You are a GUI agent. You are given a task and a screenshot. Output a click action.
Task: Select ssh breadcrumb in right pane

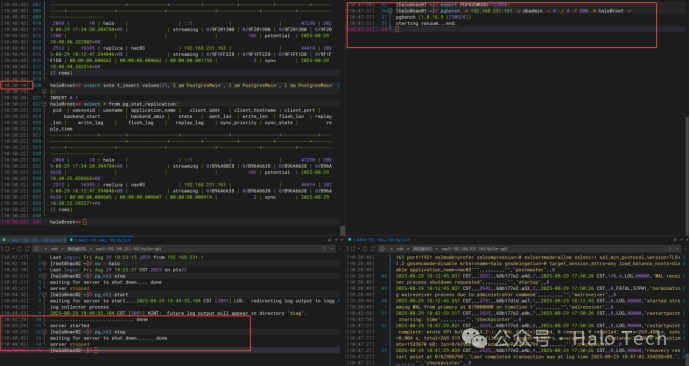tap(400, 249)
